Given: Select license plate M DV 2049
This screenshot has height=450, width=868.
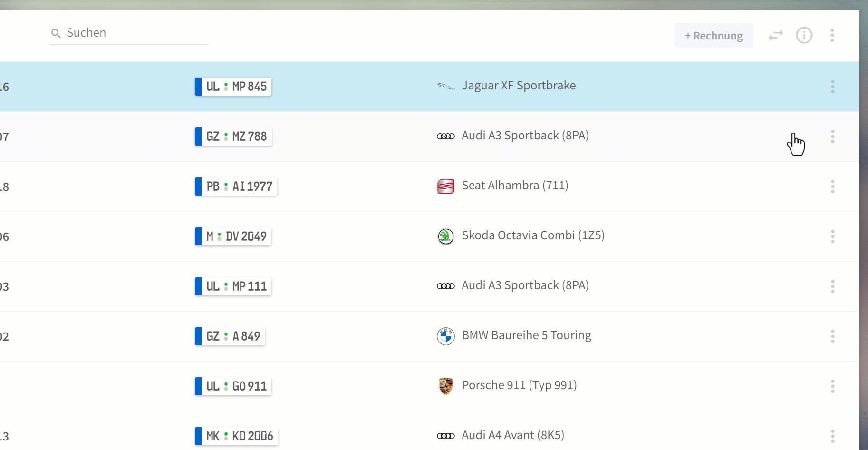Looking at the screenshot, I should point(233,236).
